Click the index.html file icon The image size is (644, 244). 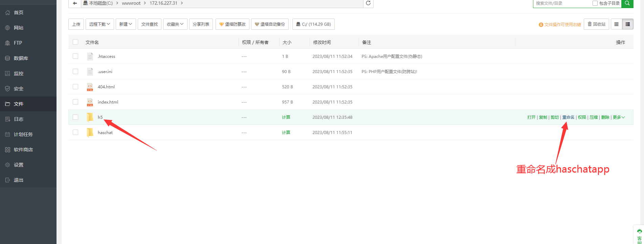click(x=90, y=102)
